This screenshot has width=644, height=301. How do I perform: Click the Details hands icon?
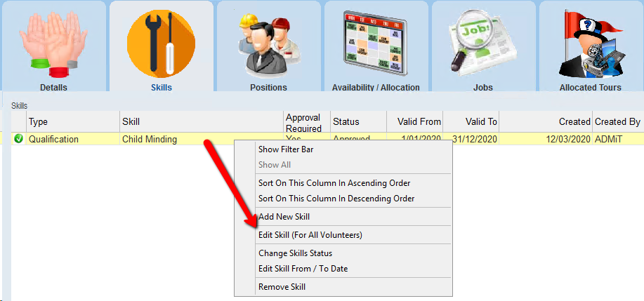coord(53,44)
